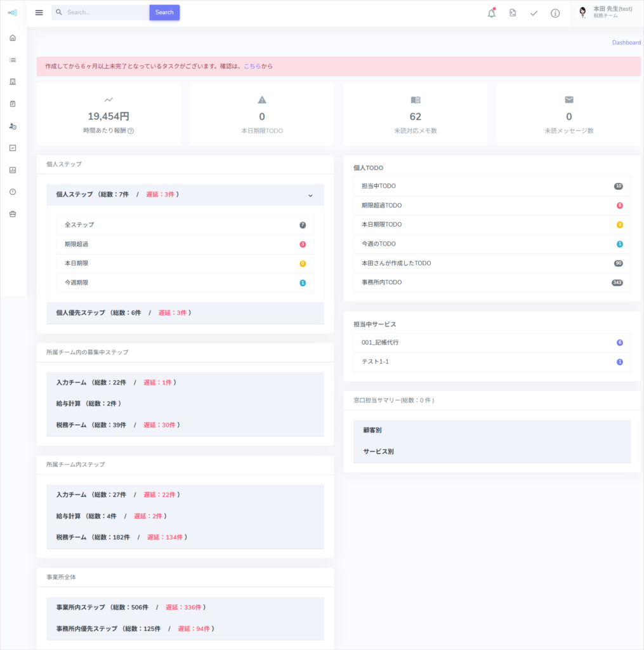Screen dimensions: 644x650
Task: Open the briefcase icon in sidebar
Action: (x=13, y=214)
